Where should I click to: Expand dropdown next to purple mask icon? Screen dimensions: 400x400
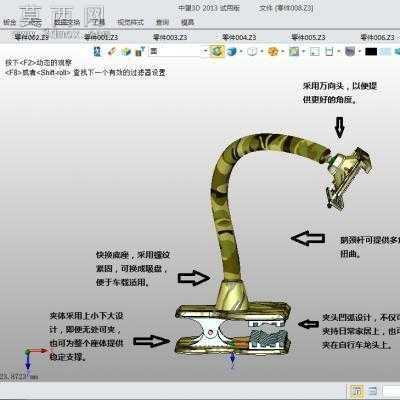tap(359, 52)
